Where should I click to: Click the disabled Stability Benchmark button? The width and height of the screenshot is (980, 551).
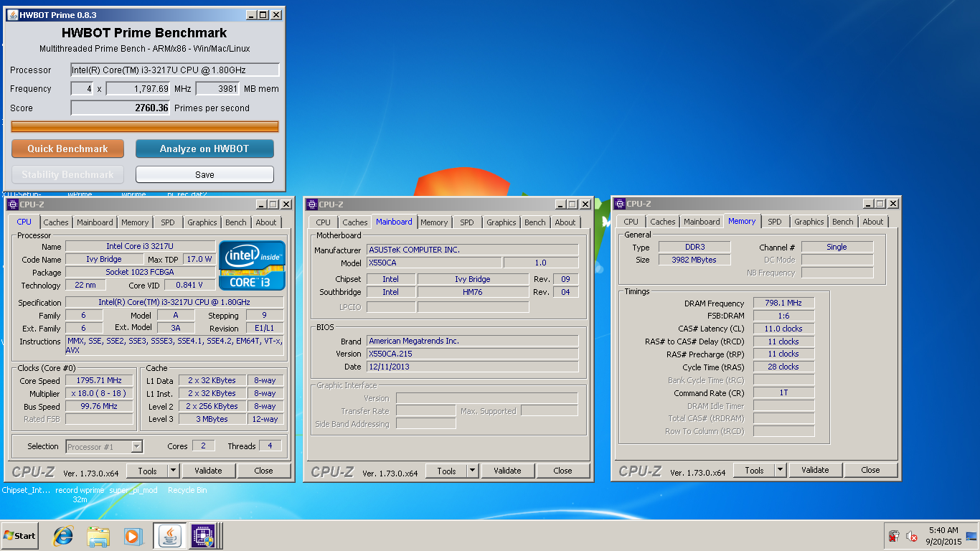67,174
